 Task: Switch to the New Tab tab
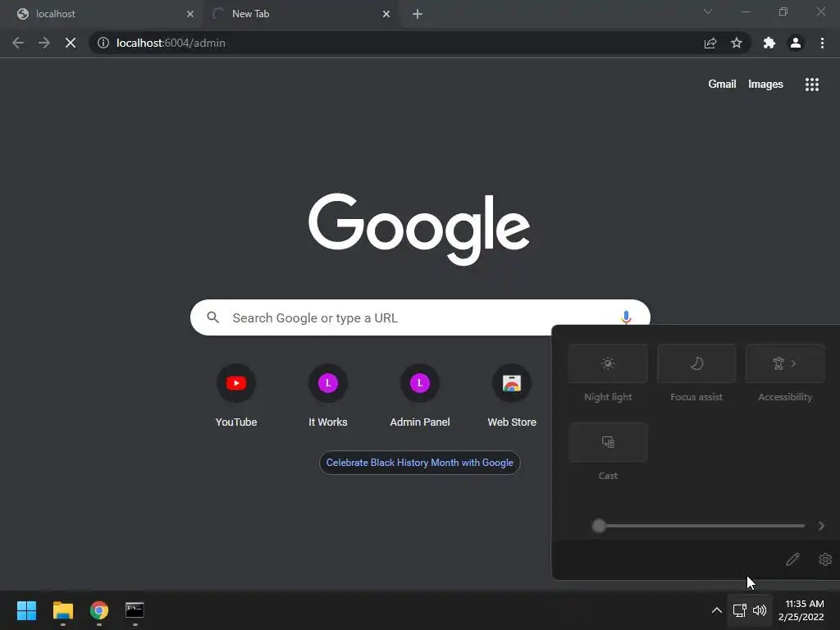point(300,14)
